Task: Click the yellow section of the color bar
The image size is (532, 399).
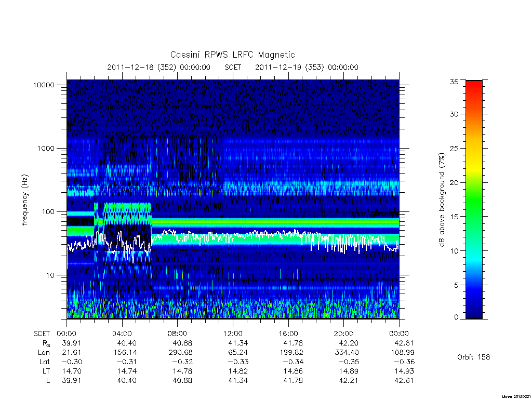Action: coord(474,166)
